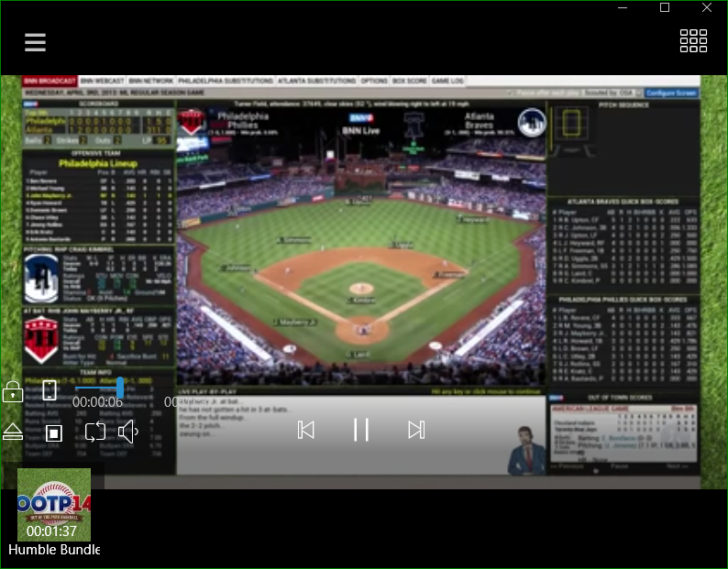Click the 00:01:37 duration on thumbnail
Image resolution: width=728 pixels, height=569 pixels.
51,531
